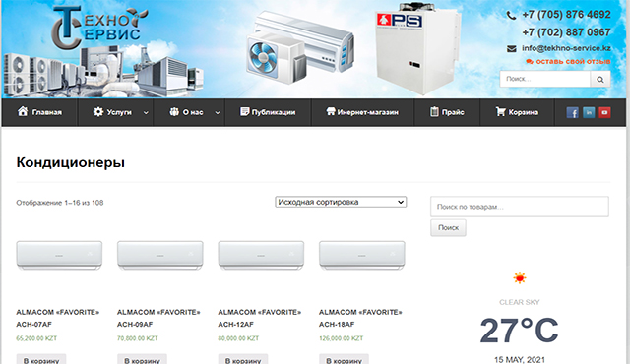This screenshot has width=630, height=364.
Task: Add ACH-07AF to cart with В корзину
Action: point(41,360)
